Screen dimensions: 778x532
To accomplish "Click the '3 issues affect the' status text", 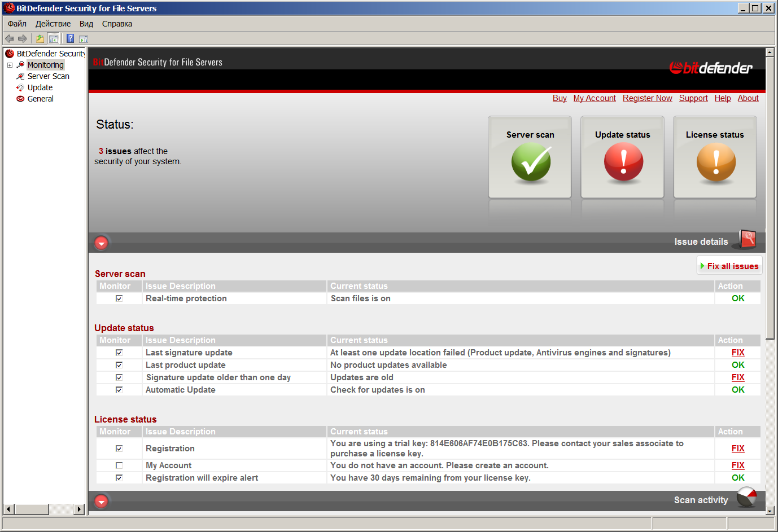I will 133,151.
